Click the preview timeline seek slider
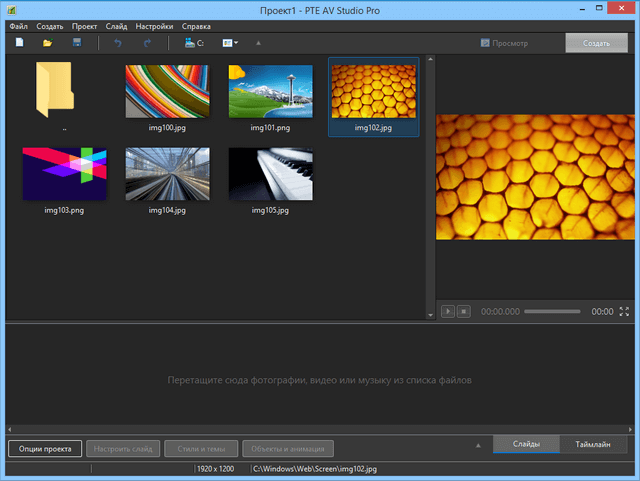This screenshot has width=640, height=481. pyautogui.click(x=551, y=312)
